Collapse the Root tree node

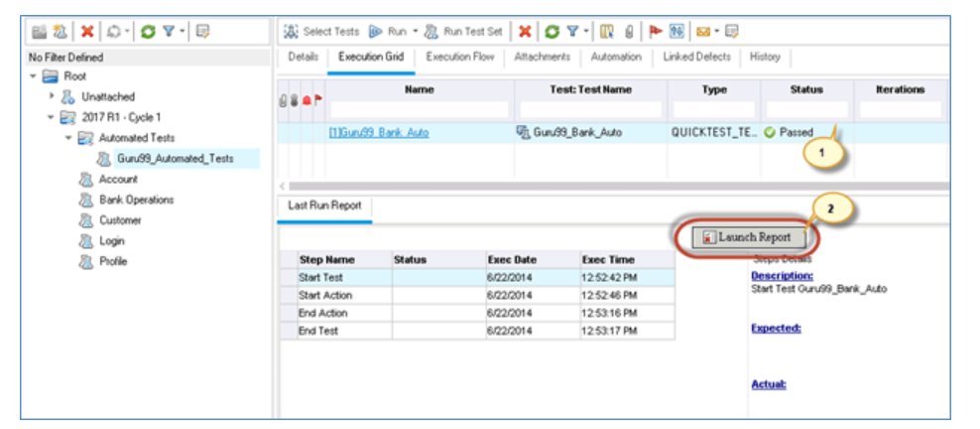pos(33,76)
